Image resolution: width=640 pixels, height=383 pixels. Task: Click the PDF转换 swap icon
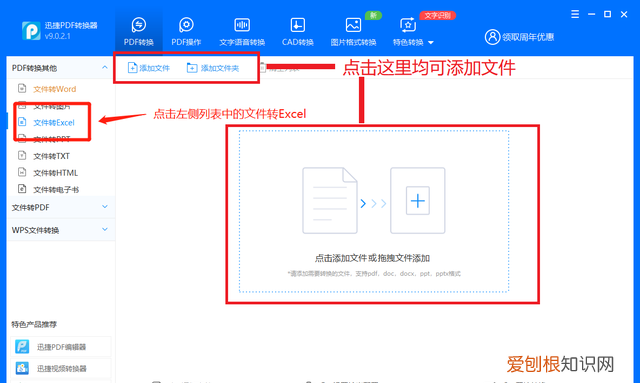pos(139,25)
